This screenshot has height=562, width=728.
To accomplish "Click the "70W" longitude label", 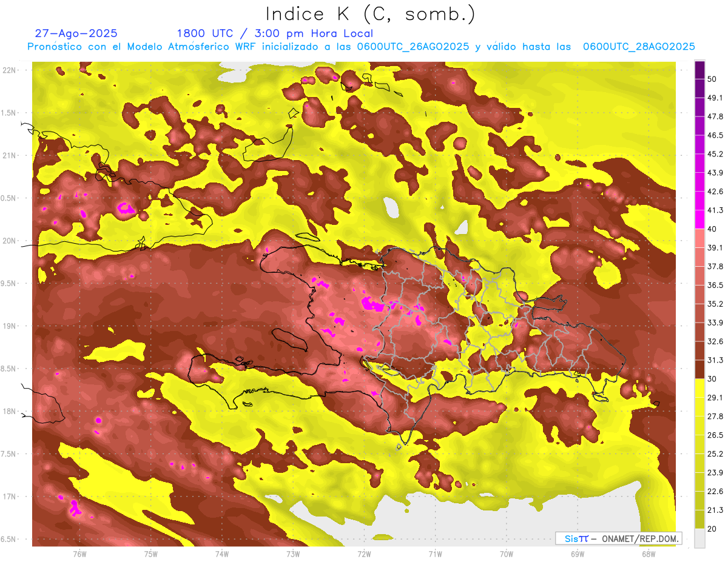I will [506, 554].
